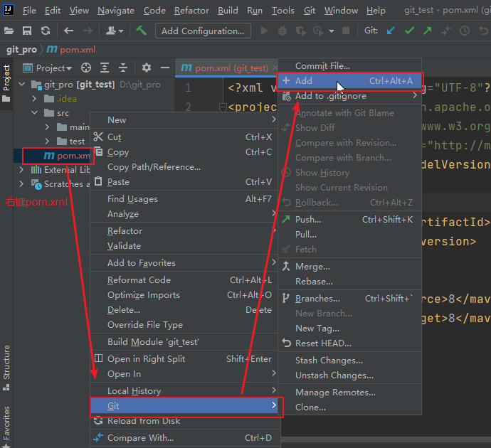Select Git in the context menu
Image resolution: width=491 pixels, height=448 pixels.
tap(184, 406)
